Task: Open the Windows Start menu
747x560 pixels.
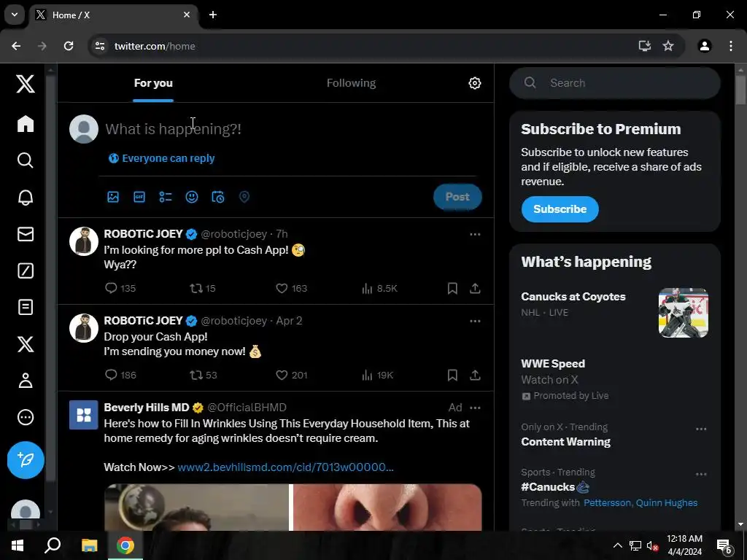Action: [x=18, y=545]
